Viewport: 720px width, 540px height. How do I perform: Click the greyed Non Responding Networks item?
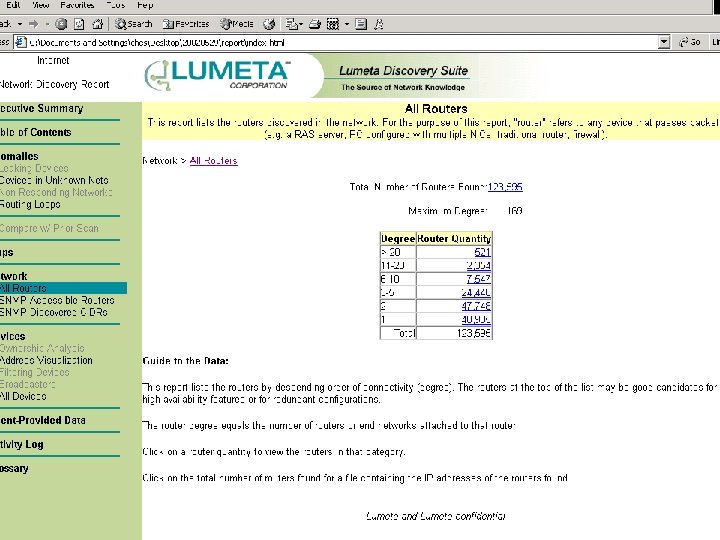56,192
